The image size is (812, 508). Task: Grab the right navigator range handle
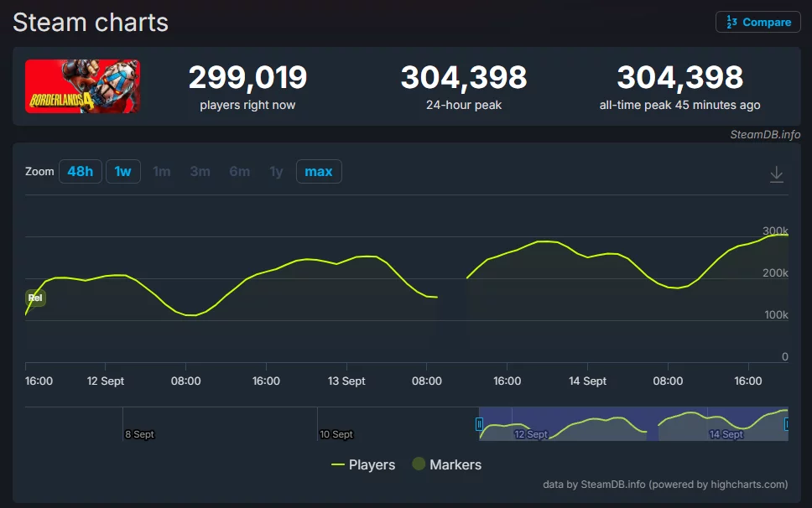pos(787,424)
